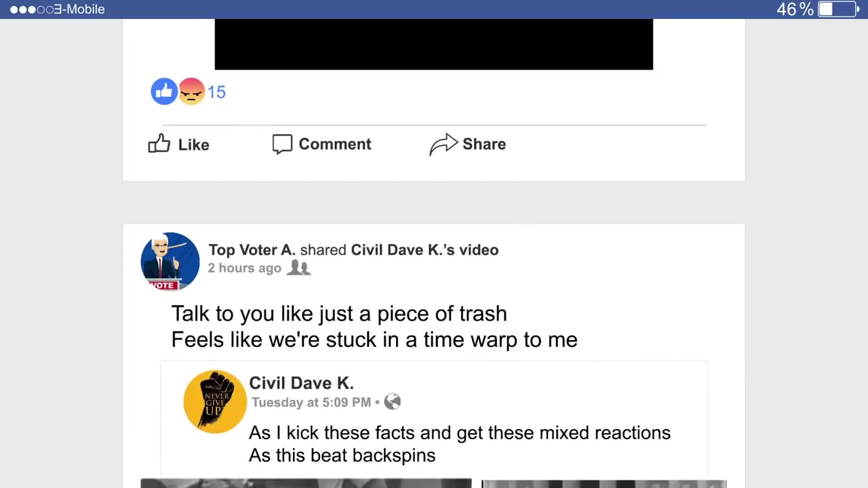Click the friends audience icon next to timestamp
This screenshot has height=488, width=868.
(298, 268)
